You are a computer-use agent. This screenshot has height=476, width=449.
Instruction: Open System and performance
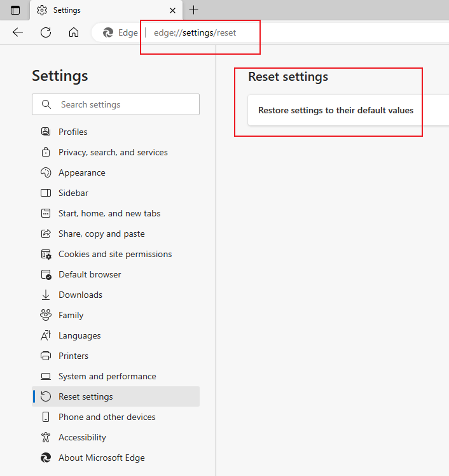[116, 376]
